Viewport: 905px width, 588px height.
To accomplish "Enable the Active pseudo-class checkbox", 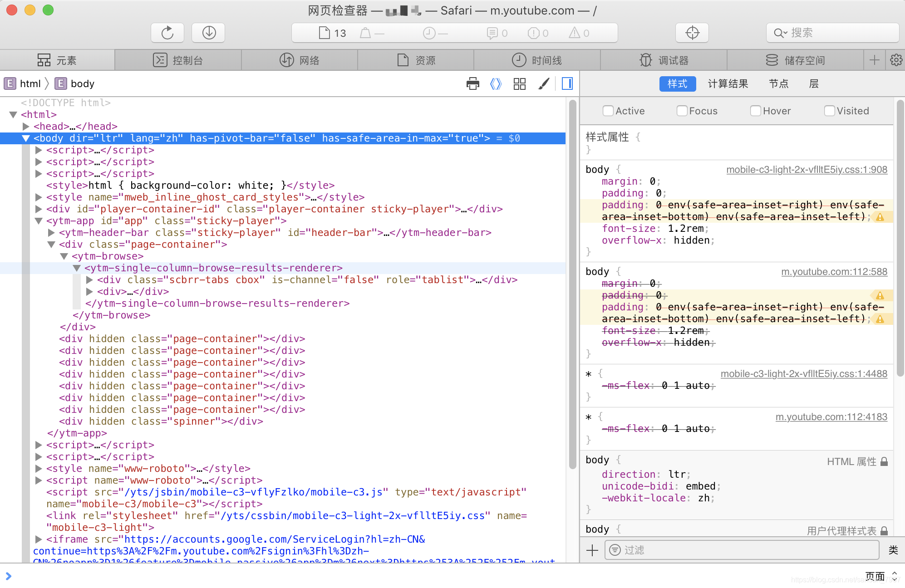I will click(608, 111).
